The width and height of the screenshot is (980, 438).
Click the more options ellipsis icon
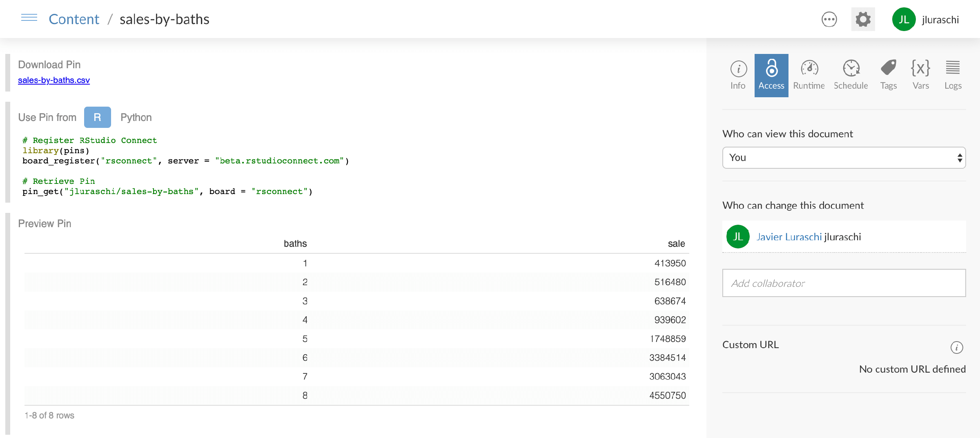(829, 19)
